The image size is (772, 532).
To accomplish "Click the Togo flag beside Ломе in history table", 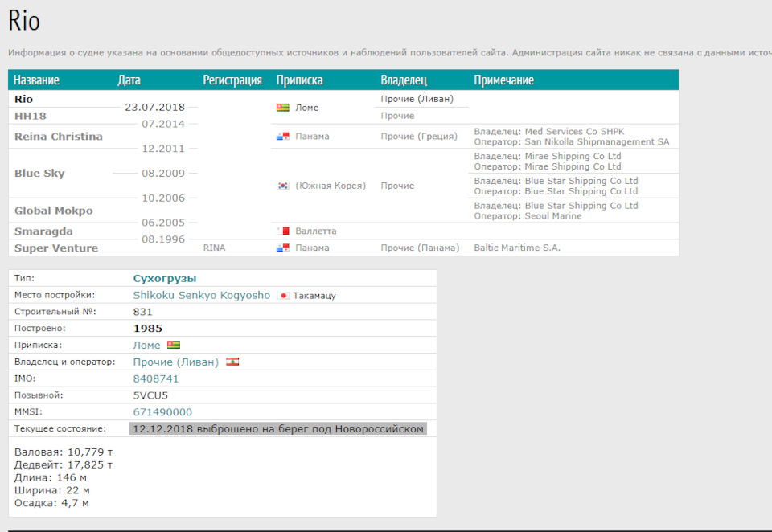I will [282, 108].
